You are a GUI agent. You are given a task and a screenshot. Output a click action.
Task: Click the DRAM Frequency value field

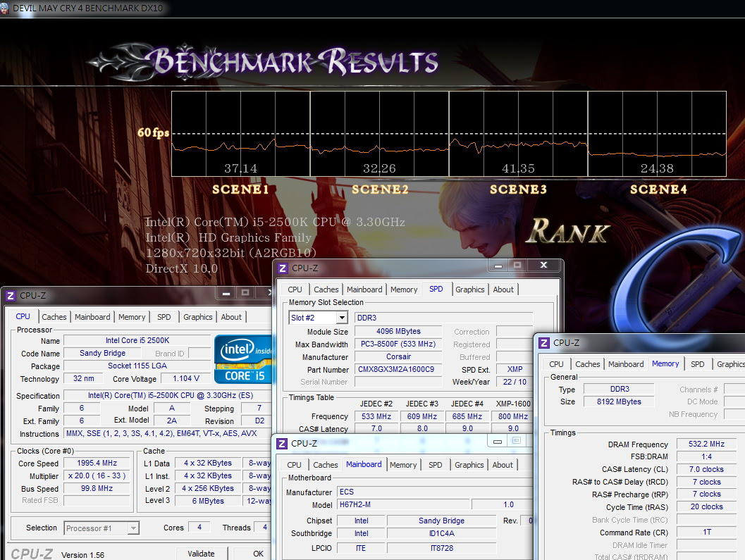(706, 444)
